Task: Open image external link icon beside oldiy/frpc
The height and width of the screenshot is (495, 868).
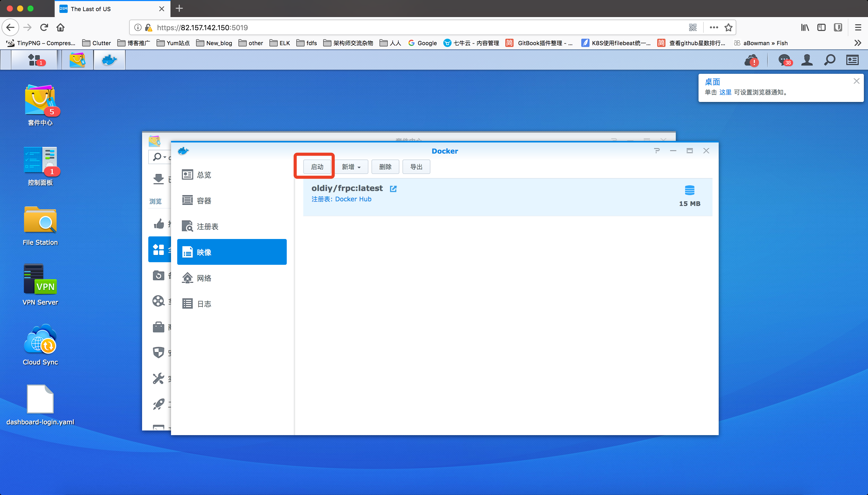Action: pyautogui.click(x=393, y=189)
